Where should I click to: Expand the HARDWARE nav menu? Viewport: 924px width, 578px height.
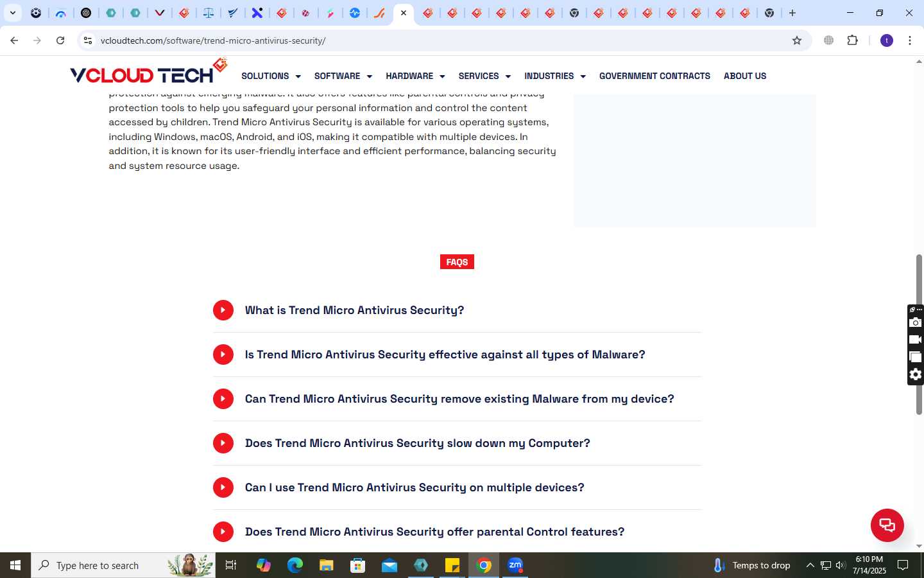click(415, 76)
